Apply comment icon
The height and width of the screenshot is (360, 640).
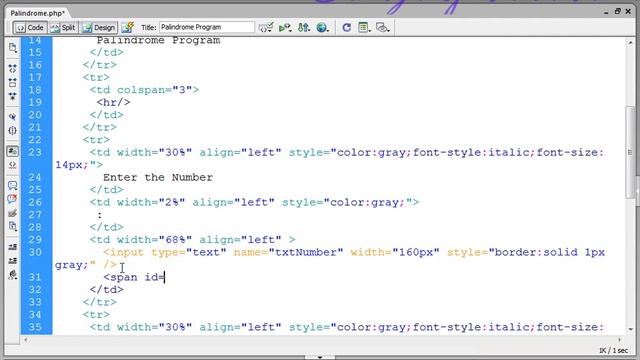(x=13, y=185)
